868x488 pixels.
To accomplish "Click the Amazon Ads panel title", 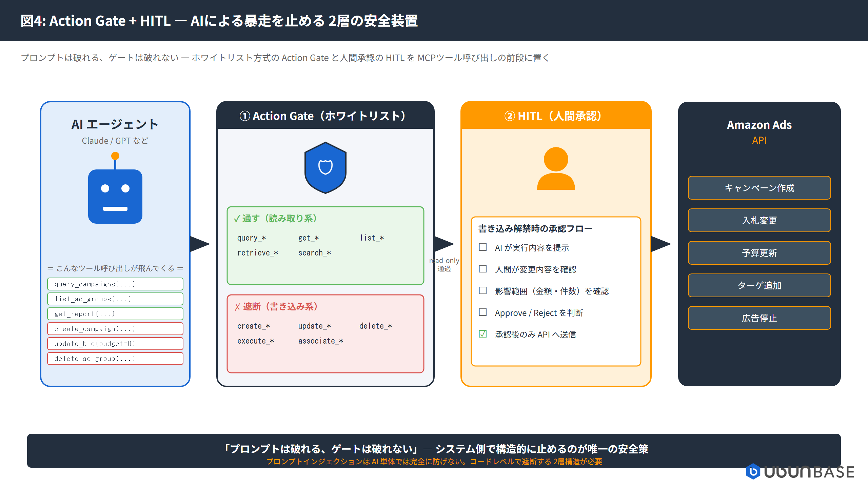I will (x=759, y=125).
